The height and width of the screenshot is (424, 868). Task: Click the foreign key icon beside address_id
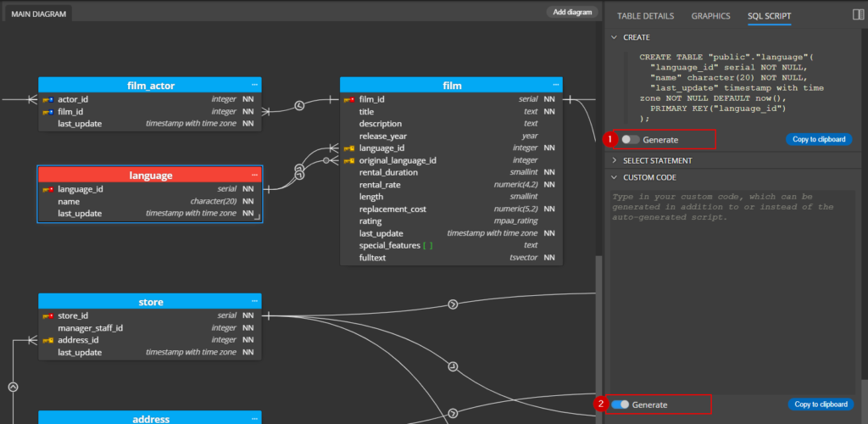(48, 340)
